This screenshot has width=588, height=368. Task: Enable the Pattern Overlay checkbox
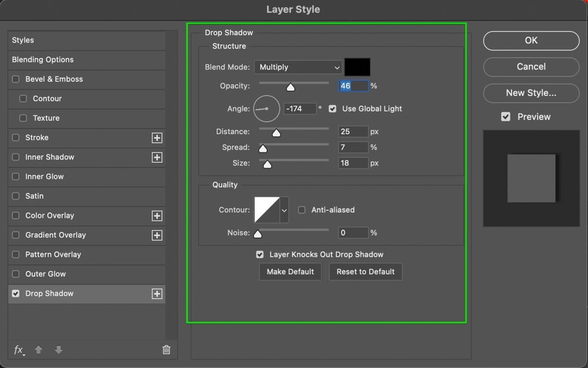(16, 254)
